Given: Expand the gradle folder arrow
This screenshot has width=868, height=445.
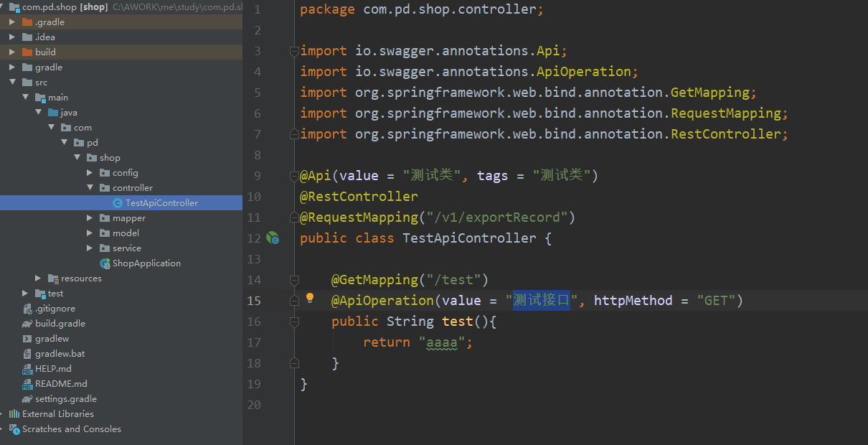Looking at the screenshot, I should 12,67.
